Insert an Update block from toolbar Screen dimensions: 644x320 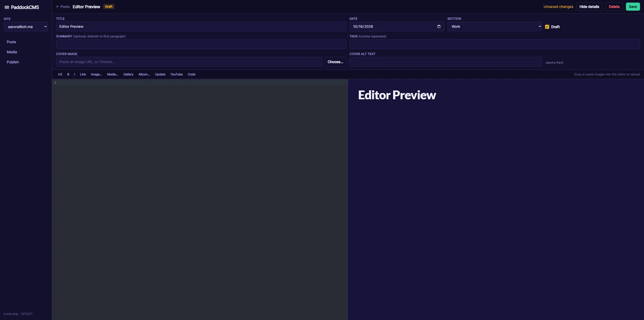coord(160,74)
